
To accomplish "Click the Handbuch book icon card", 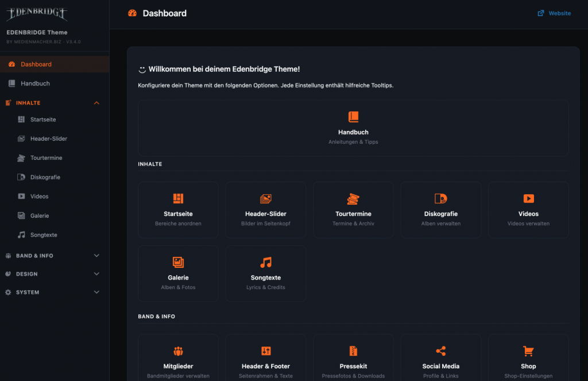I will 353,128.
